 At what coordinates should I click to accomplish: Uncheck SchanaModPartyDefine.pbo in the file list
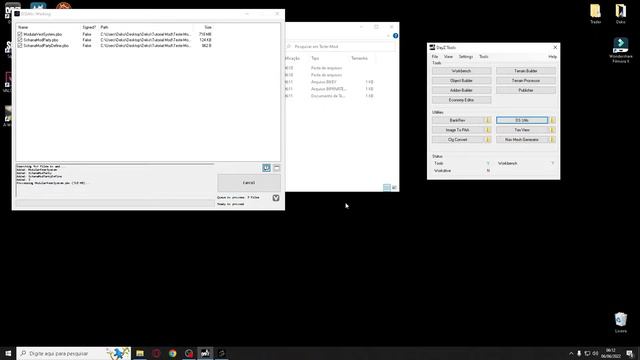[20, 46]
